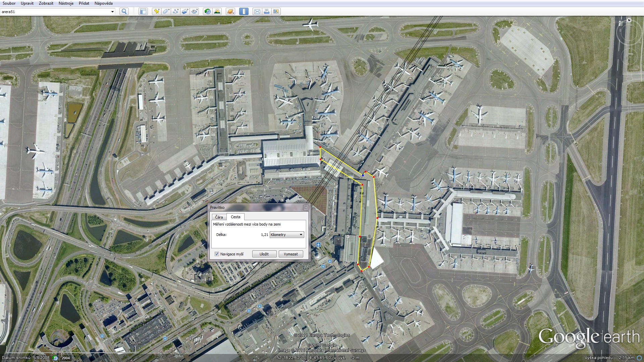Open the Kilometry units dropdown

tap(287, 235)
